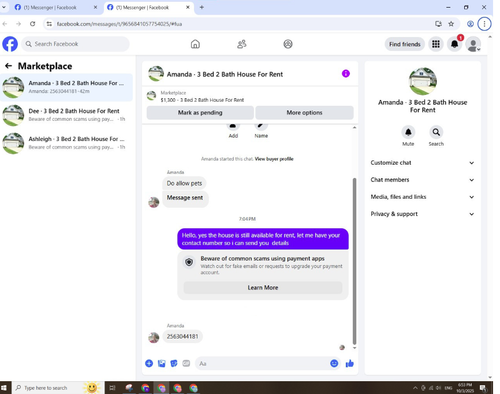Open Dee conversation in list
Image resolution: width=500 pixels, height=394 pixels.
(x=67, y=115)
